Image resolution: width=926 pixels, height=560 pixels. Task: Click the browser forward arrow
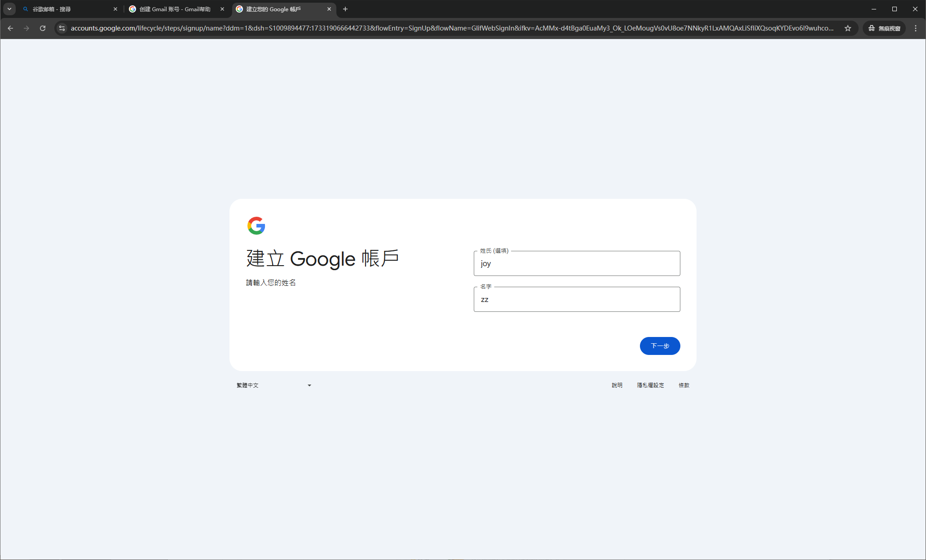[x=26, y=28]
